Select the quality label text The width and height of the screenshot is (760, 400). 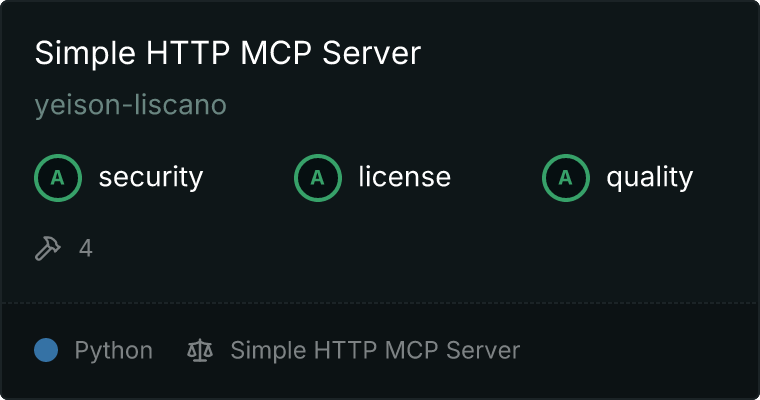[x=649, y=178]
